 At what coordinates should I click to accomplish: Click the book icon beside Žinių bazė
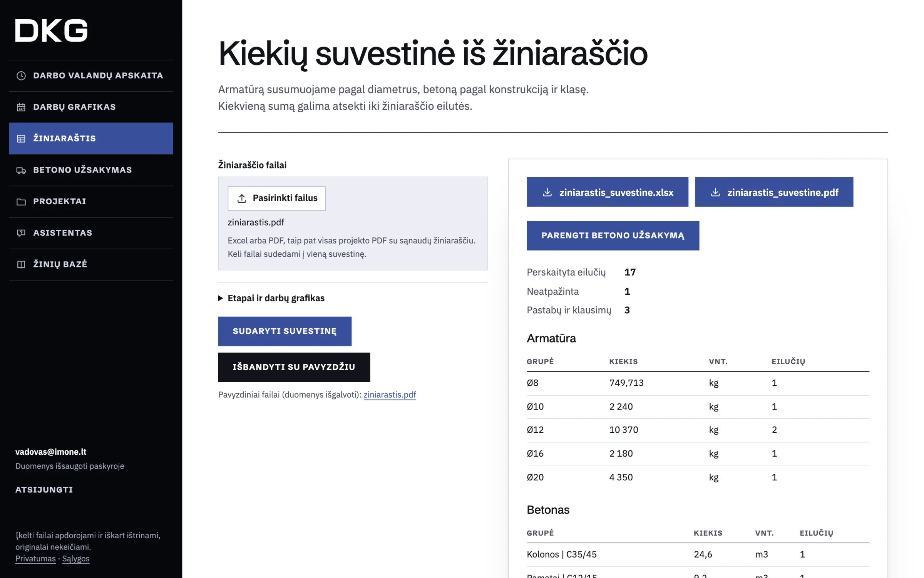21,264
